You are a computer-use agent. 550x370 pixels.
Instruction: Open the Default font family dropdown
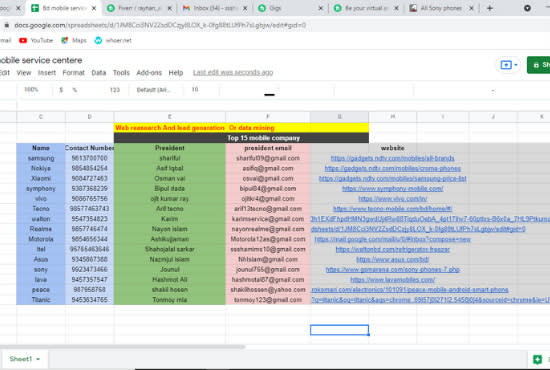[x=154, y=90]
